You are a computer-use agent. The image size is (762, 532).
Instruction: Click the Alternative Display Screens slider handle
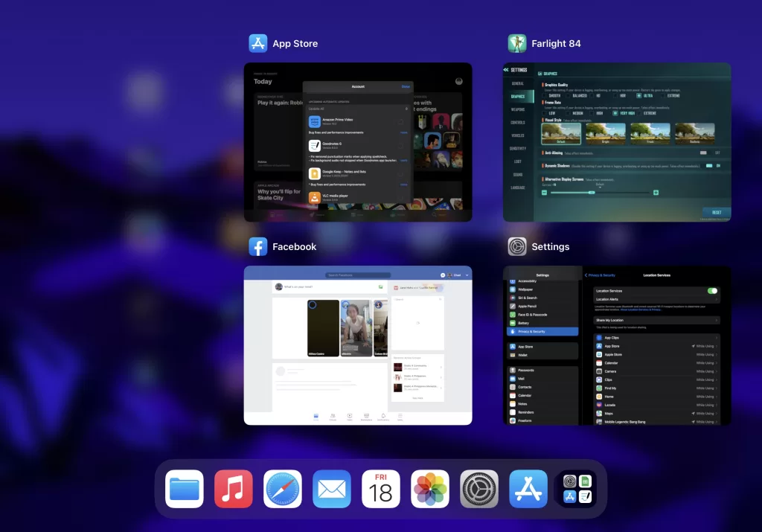592,193
